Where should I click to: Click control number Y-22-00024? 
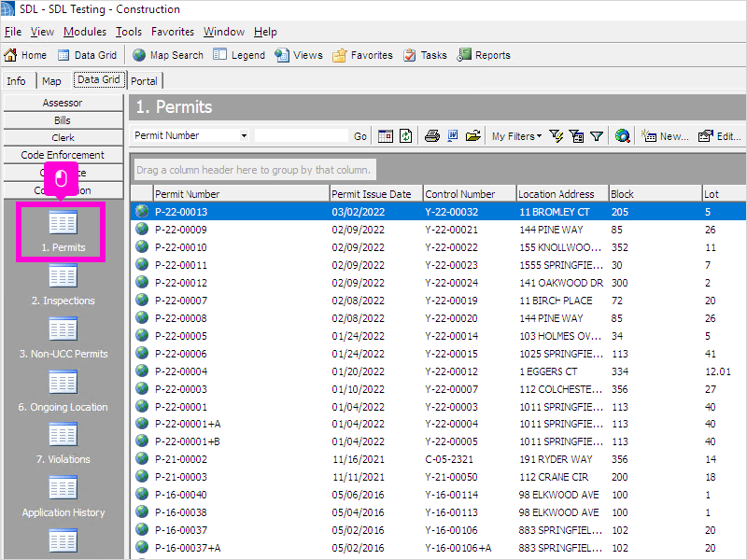[x=451, y=283]
